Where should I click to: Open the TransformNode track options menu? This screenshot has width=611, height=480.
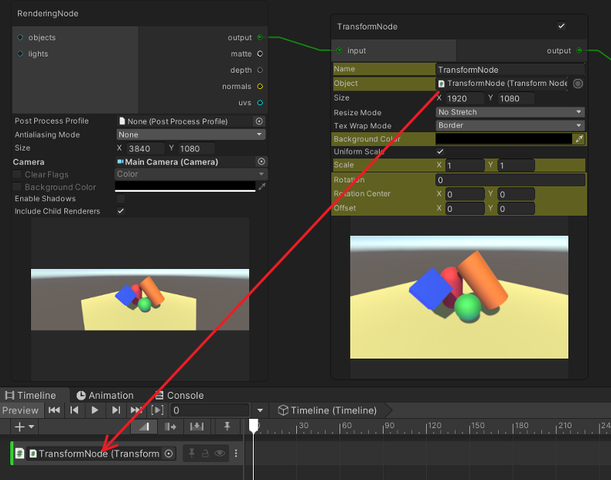tap(236, 454)
